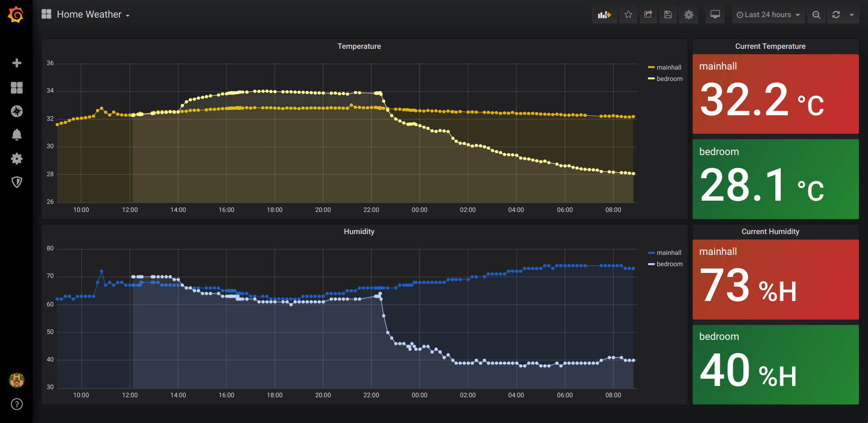Zoom out the time range
868x423 pixels.
[x=816, y=15]
